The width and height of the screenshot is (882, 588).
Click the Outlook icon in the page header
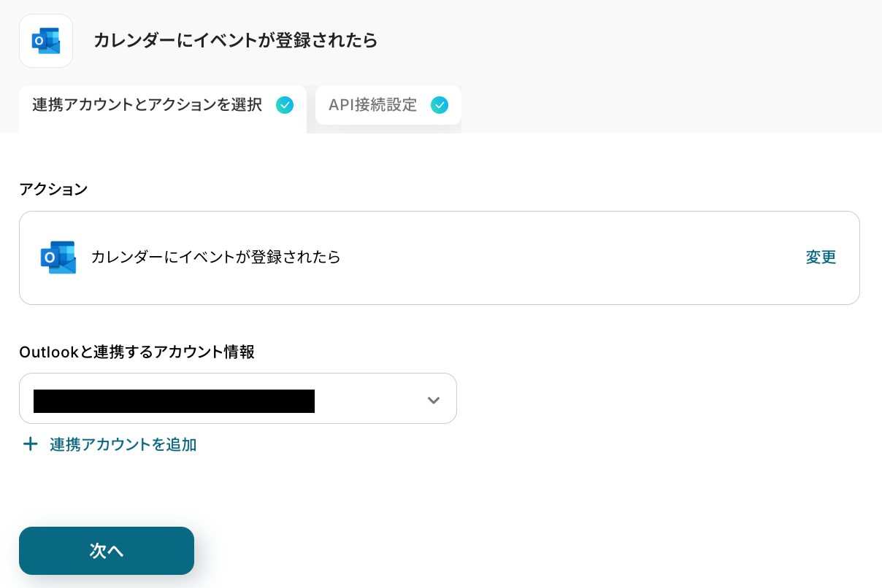click(x=46, y=41)
